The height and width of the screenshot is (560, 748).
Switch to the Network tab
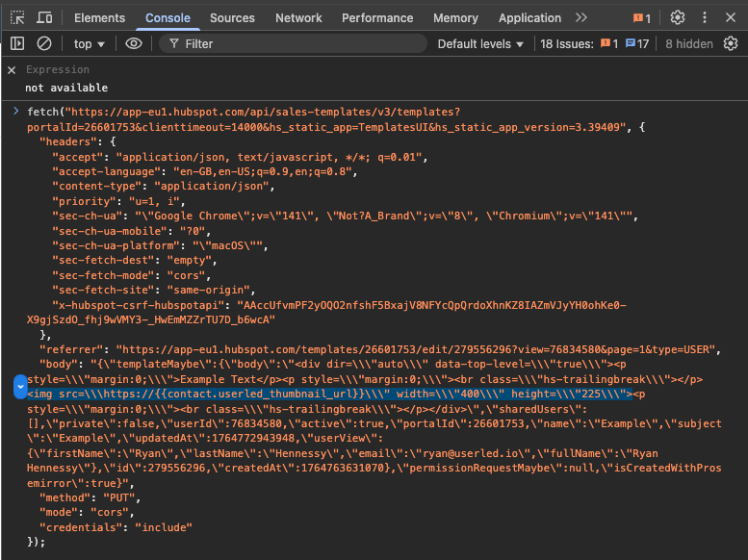point(298,17)
